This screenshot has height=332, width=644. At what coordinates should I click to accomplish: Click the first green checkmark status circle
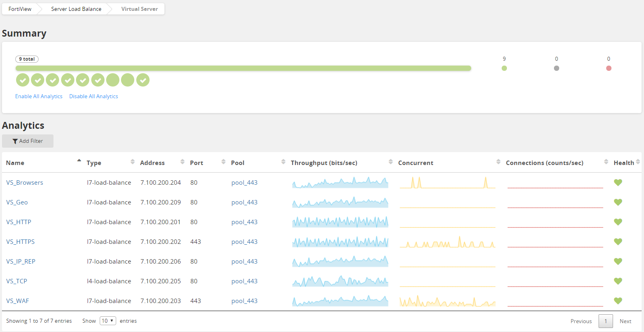[23, 80]
